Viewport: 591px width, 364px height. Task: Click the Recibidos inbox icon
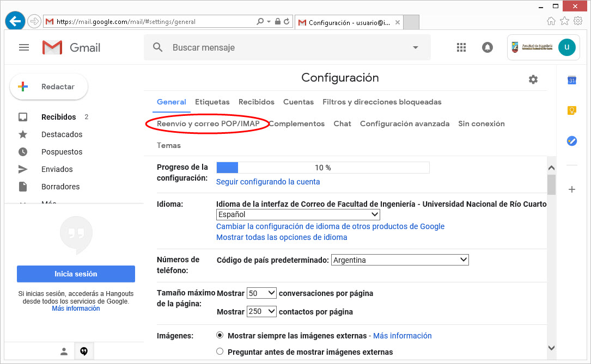23,117
